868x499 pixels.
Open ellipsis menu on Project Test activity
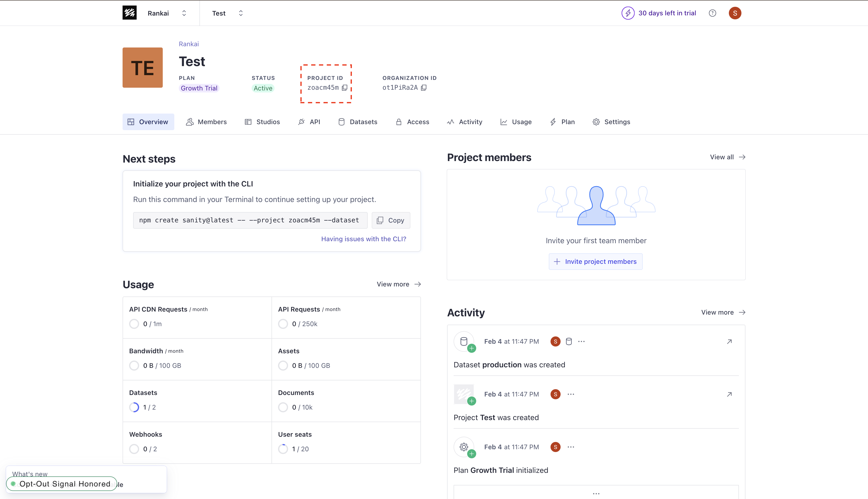(571, 394)
